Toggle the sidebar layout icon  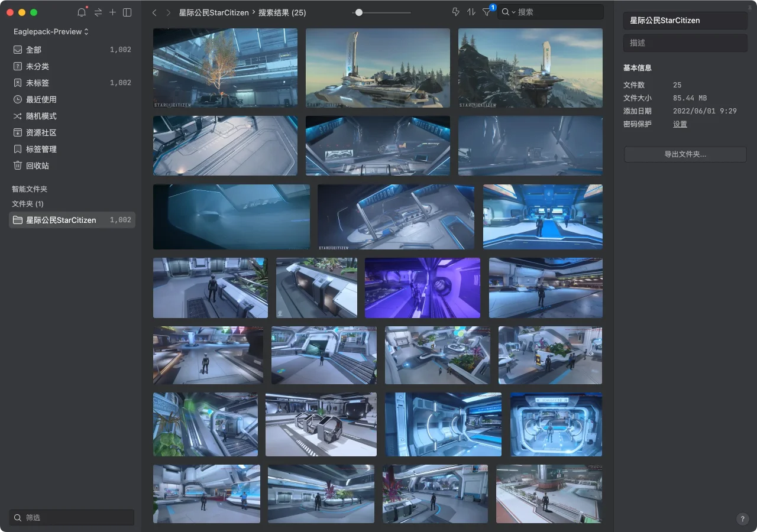pyautogui.click(x=127, y=12)
